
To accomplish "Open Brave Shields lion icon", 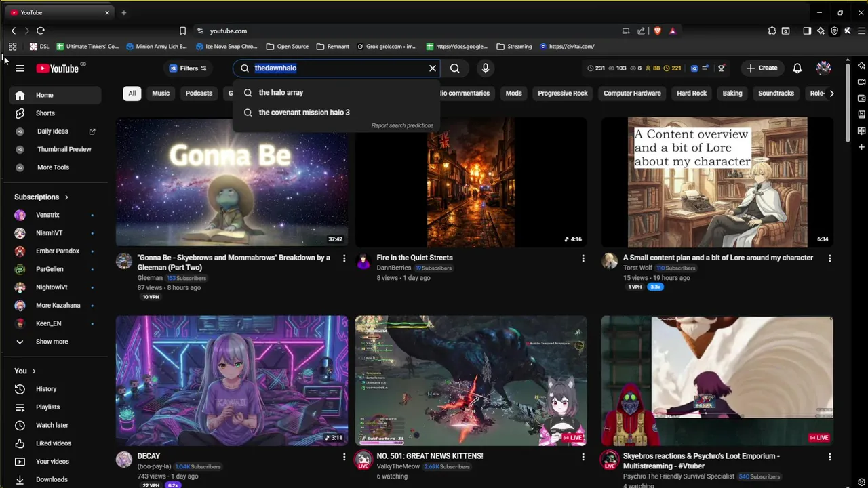I will [x=657, y=30].
